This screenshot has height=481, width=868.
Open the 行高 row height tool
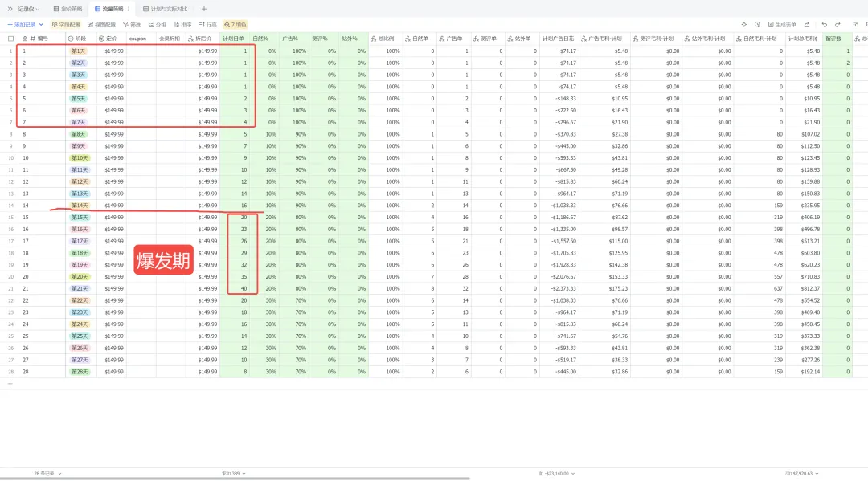pos(208,25)
